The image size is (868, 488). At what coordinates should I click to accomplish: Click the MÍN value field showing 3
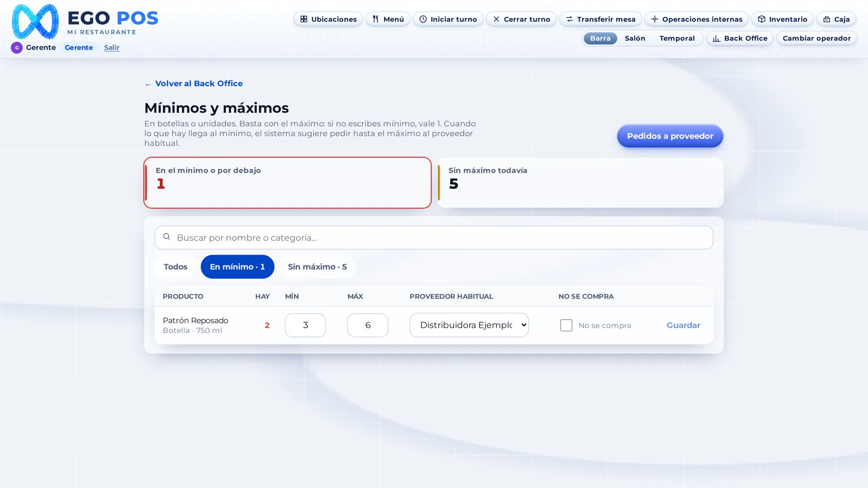coord(305,325)
